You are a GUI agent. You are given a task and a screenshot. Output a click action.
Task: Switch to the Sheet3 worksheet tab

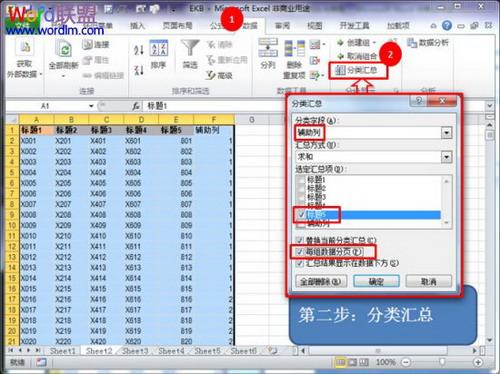[135, 351]
